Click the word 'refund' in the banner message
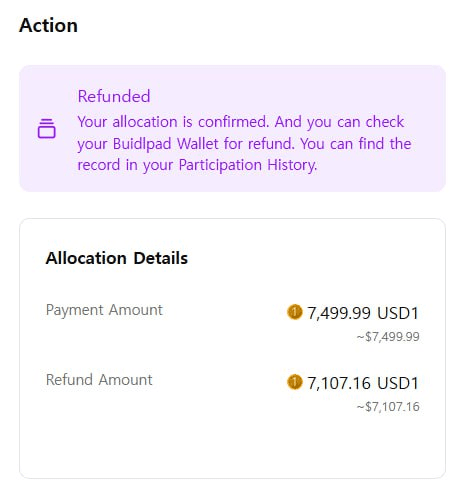 pos(271,144)
